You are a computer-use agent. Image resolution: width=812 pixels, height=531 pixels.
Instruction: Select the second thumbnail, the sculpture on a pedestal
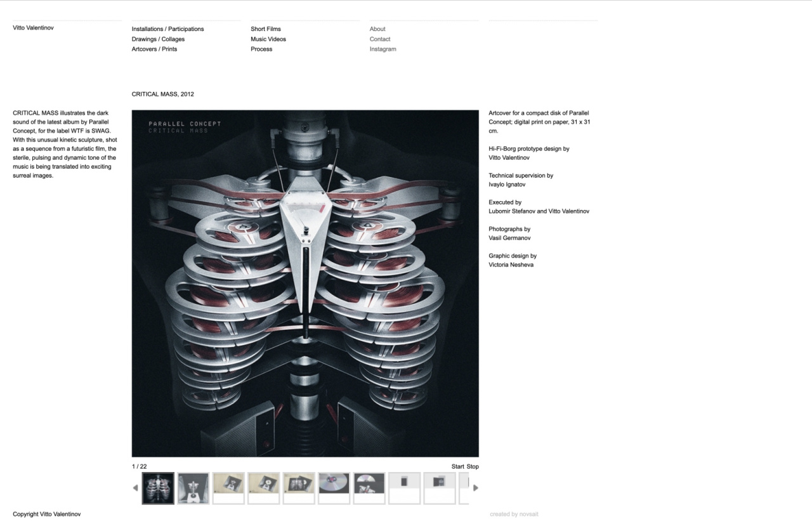(x=193, y=488)
